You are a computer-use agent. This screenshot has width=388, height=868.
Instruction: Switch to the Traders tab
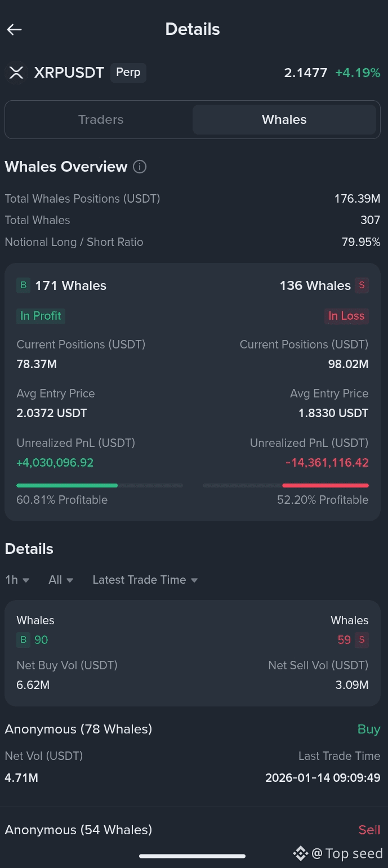[101, 119]
